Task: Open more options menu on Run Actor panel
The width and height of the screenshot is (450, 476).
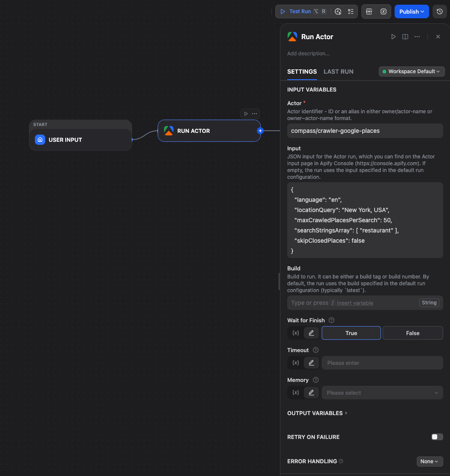Action: pyautogui.click(x=417, y=37)
